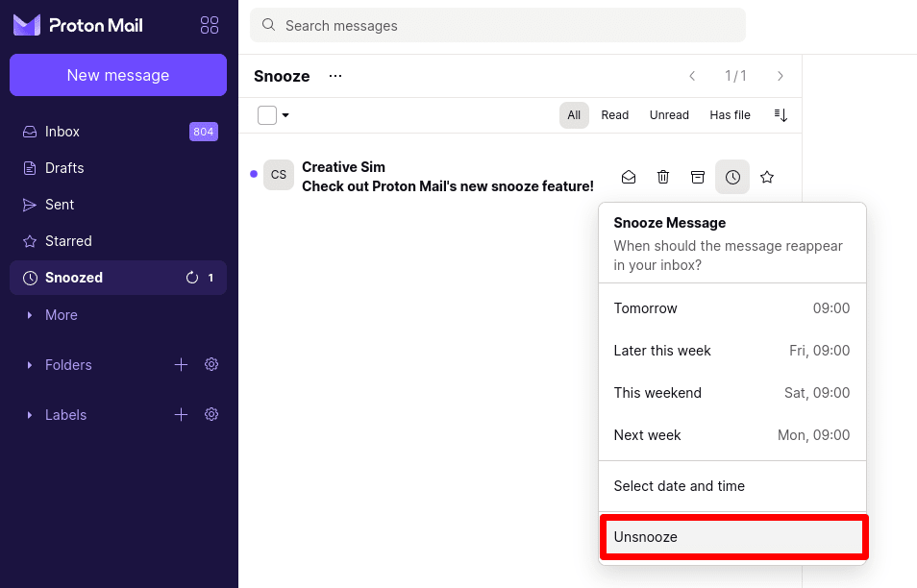The image size is (917, 588).
Task: Open label settings gear
Action: (x=211, y=414)
